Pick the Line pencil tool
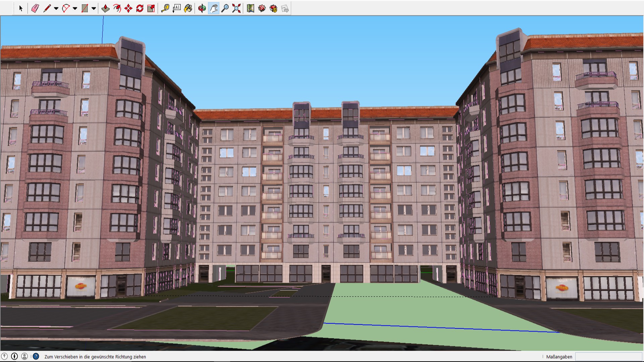The height and width of the screenshot is (362, 644). 47,8
